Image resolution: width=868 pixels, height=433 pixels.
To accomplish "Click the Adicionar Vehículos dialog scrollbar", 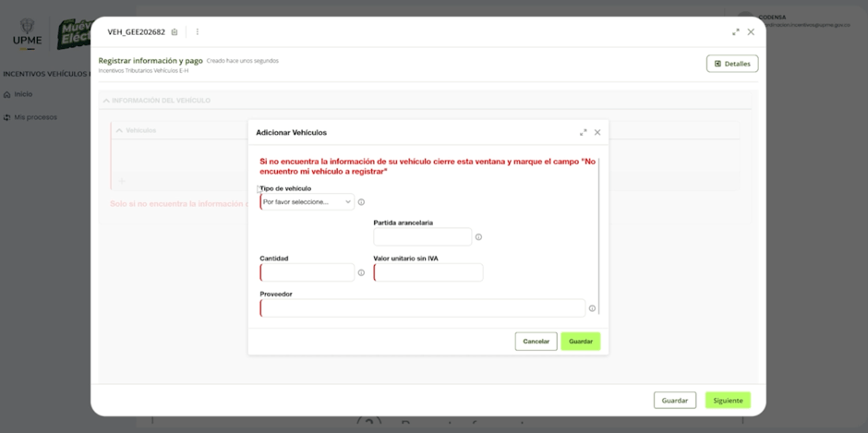I will tap(598, 236).
